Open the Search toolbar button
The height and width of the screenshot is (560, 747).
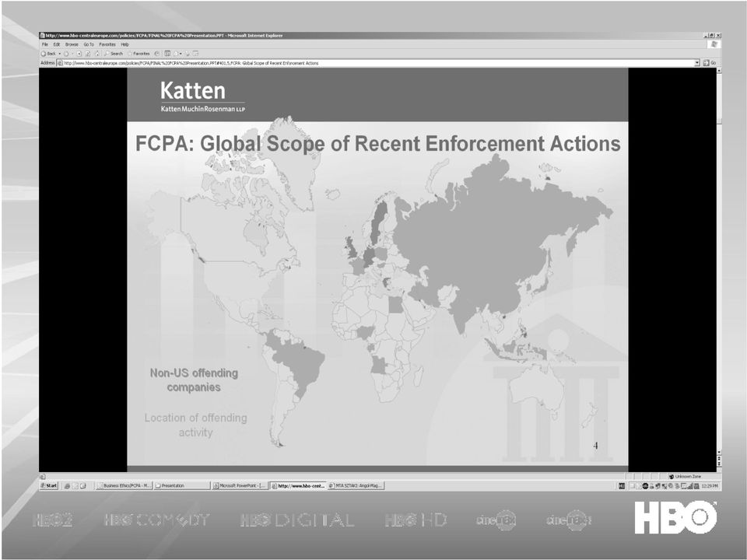(x=114, y=54)
